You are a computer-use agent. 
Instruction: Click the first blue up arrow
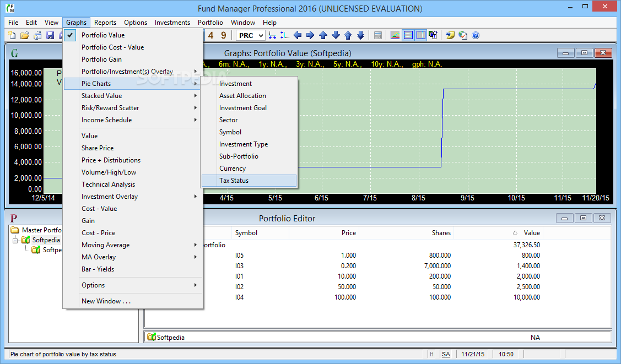click(x=323, y=35)
